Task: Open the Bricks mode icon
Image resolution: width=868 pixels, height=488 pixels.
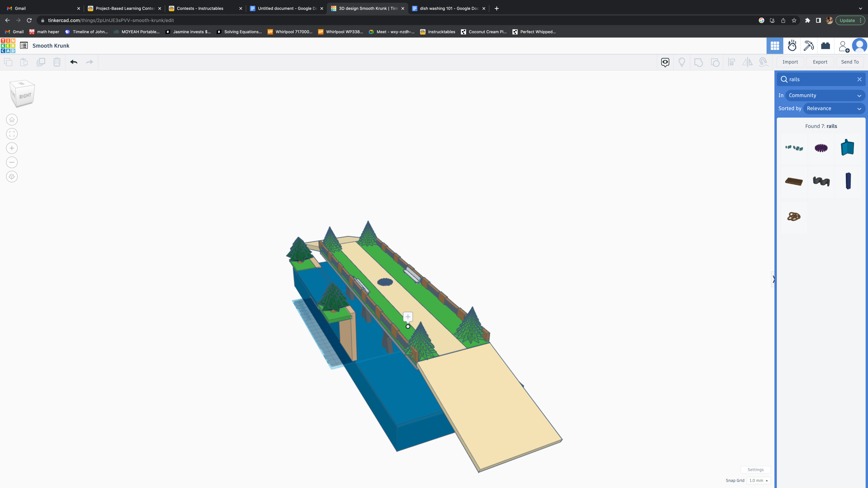Action: click(x=825, y=45)
